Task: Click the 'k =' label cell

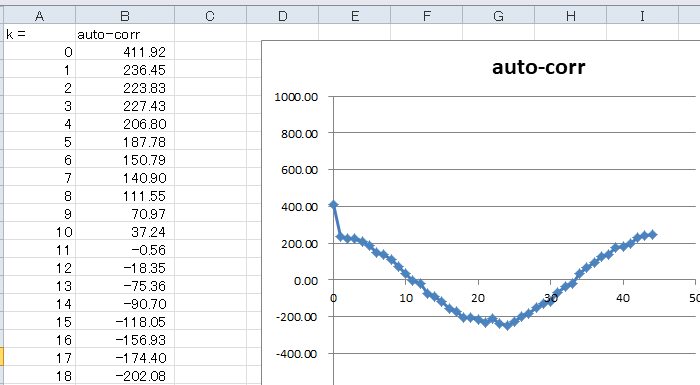Action: (39, 34)
